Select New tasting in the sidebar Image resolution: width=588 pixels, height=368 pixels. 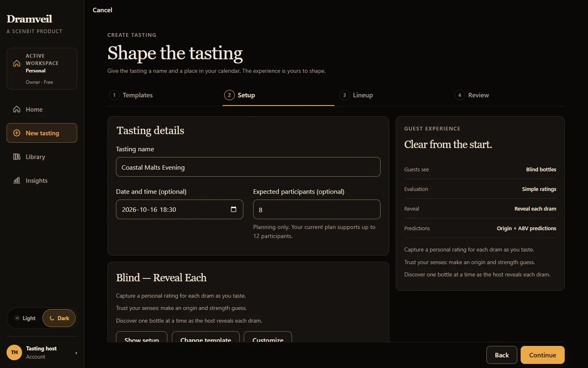tap(42, 133)
